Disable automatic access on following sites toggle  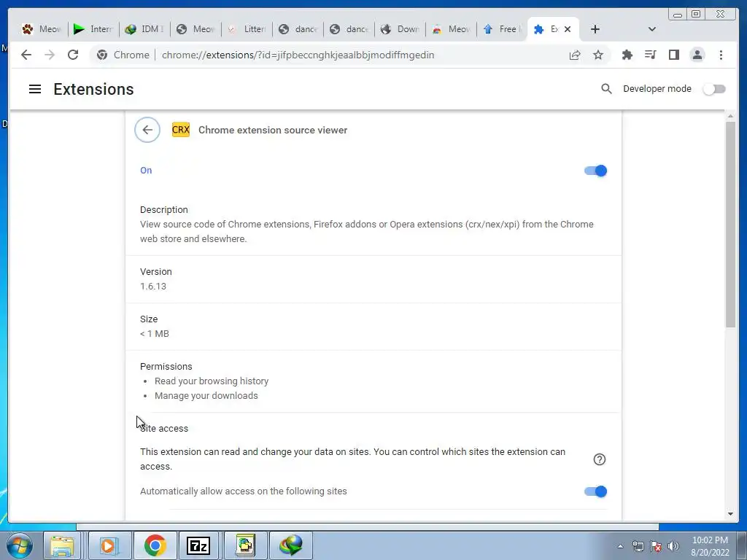pos(595,491)
